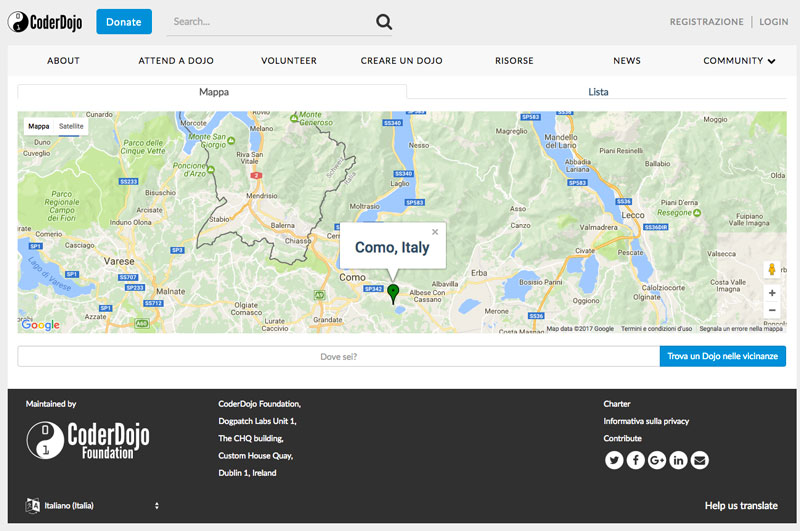Switch map to Satellite view
Screen dimensions: 800x531
point(71,126)
